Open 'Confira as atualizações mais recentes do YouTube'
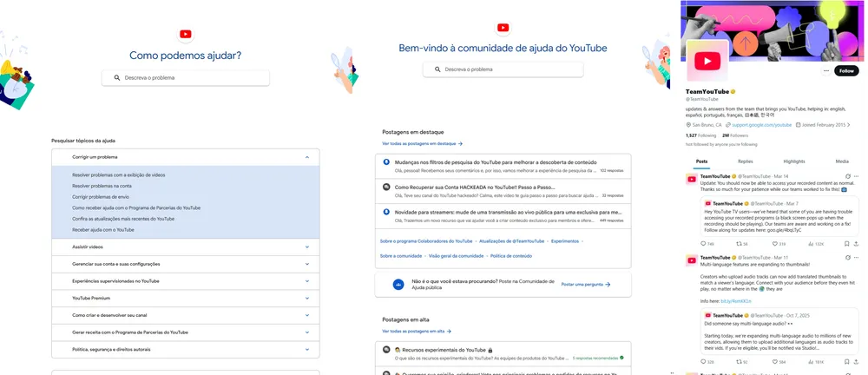Viewport: 868px width, 375px height. pos(123,219)
